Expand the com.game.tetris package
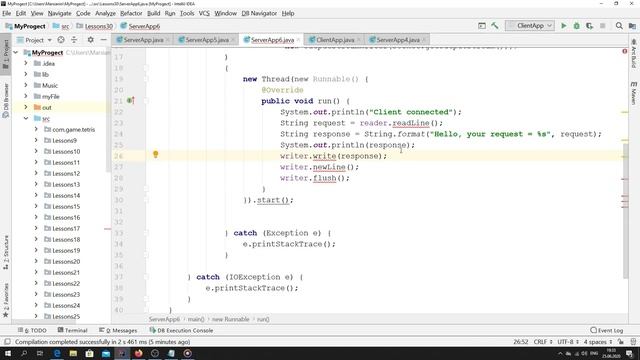640x360 pixels. click(36, 129)
